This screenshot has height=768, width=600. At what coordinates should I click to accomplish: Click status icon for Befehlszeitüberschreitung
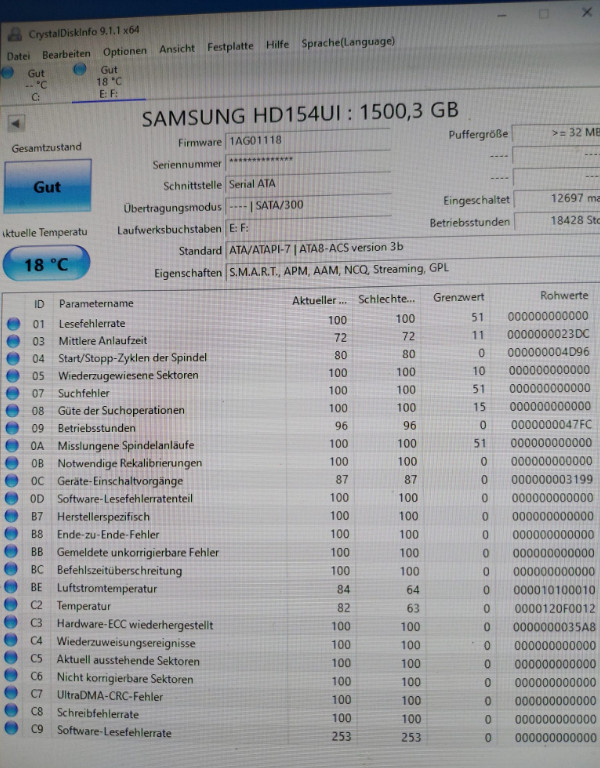(11, 569)
